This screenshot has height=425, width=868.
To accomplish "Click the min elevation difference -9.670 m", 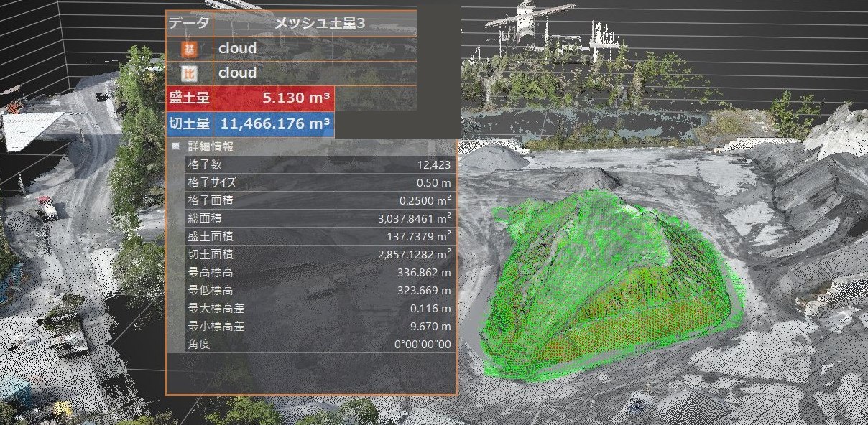I will pyautogui.click(x=428, y=327).
